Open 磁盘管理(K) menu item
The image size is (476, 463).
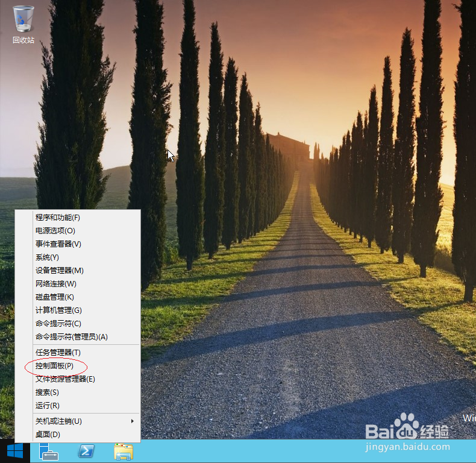coord(78,297)
